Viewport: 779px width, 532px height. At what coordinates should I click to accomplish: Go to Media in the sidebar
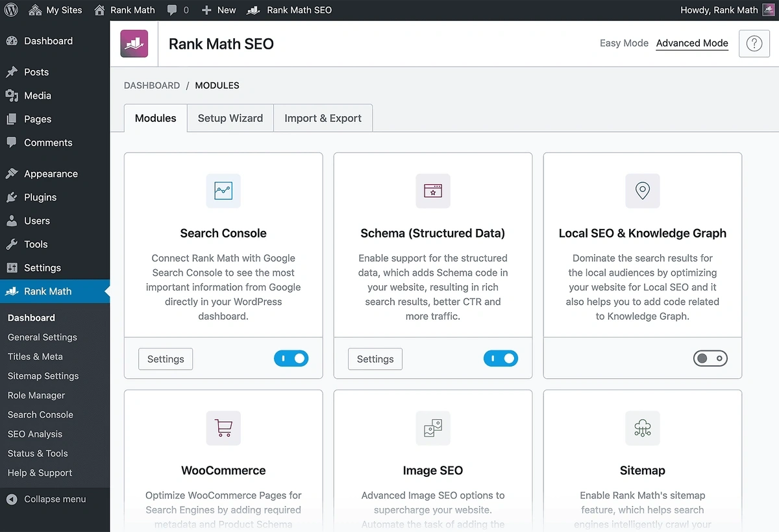[55, 95]
